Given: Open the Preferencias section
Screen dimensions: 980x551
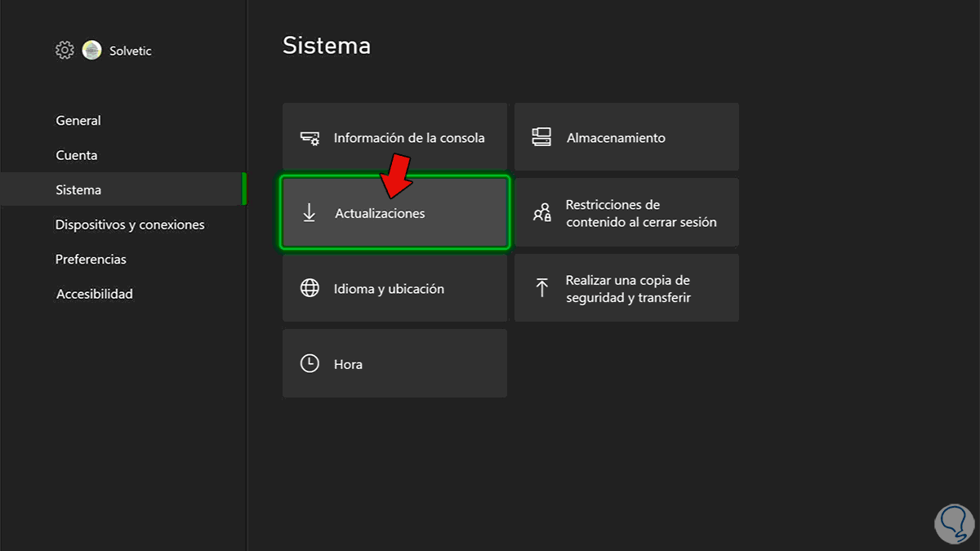Looking at the screenshot, I should coord(91,260).
